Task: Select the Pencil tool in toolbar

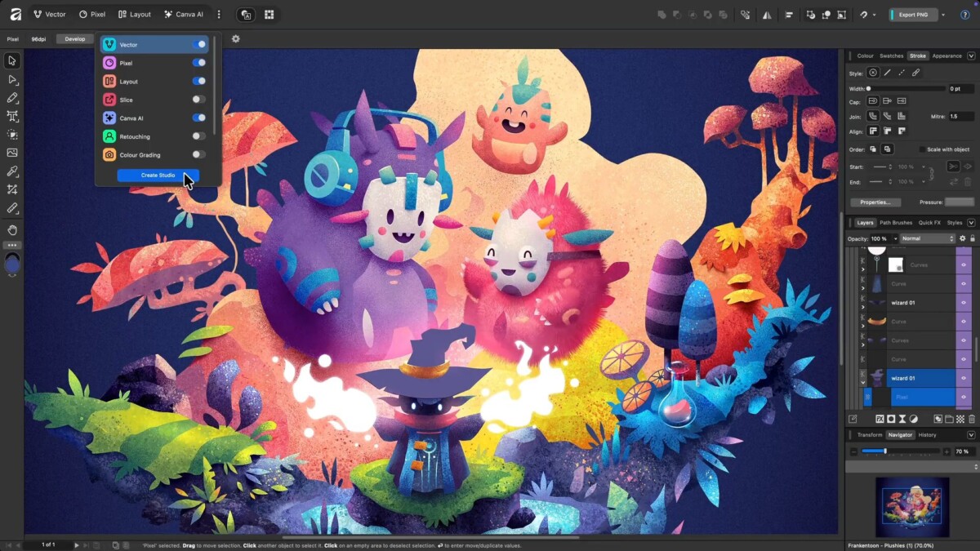Action: [12, 98]
